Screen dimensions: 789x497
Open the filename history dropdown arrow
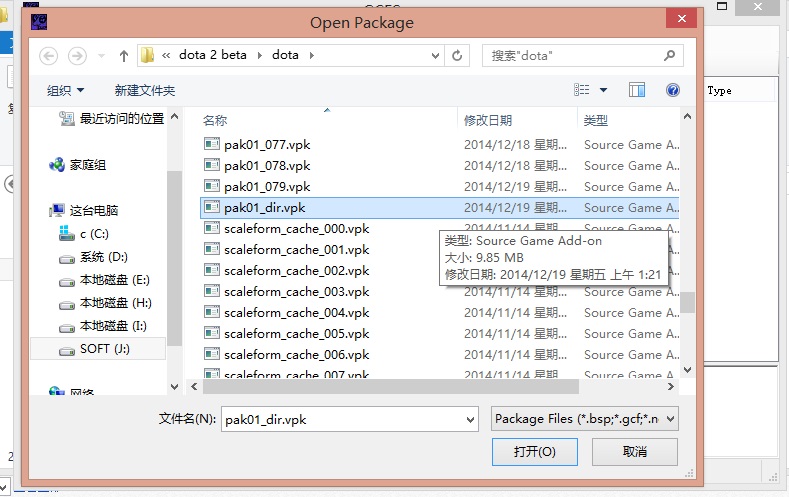point(467,419)
